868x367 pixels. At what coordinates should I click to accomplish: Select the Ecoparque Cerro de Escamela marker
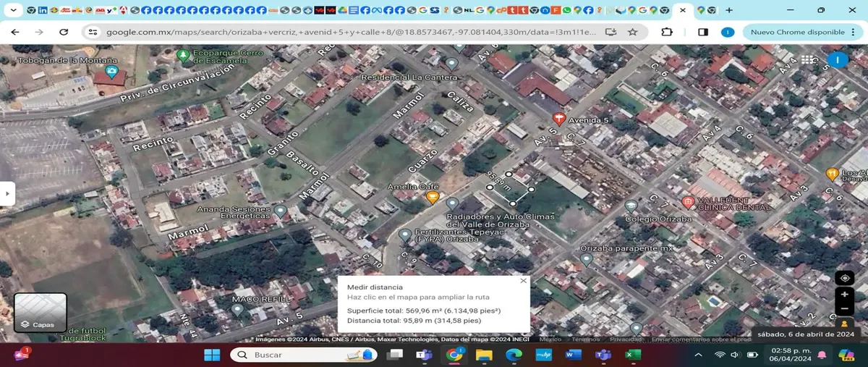pos(184,55)
